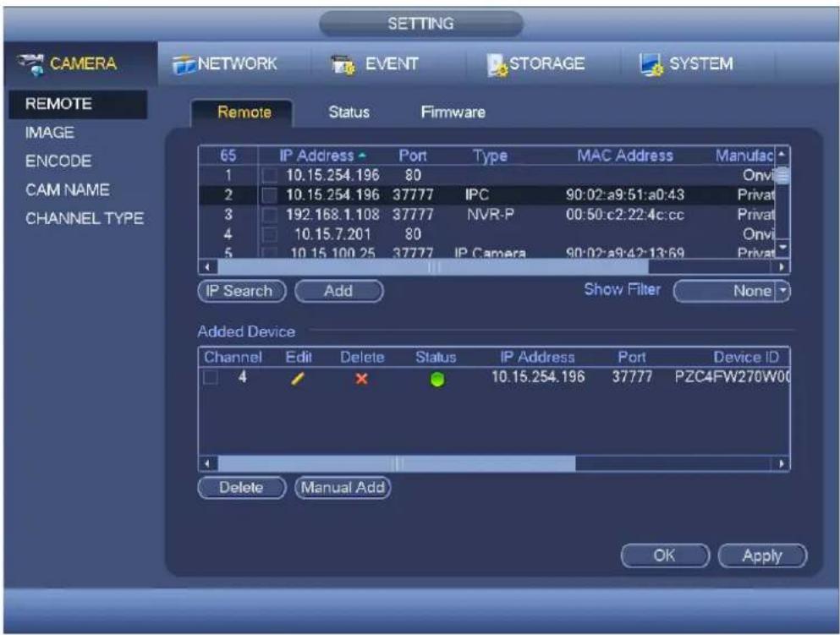Click the Channel column header in Added Device

[233, 357]
